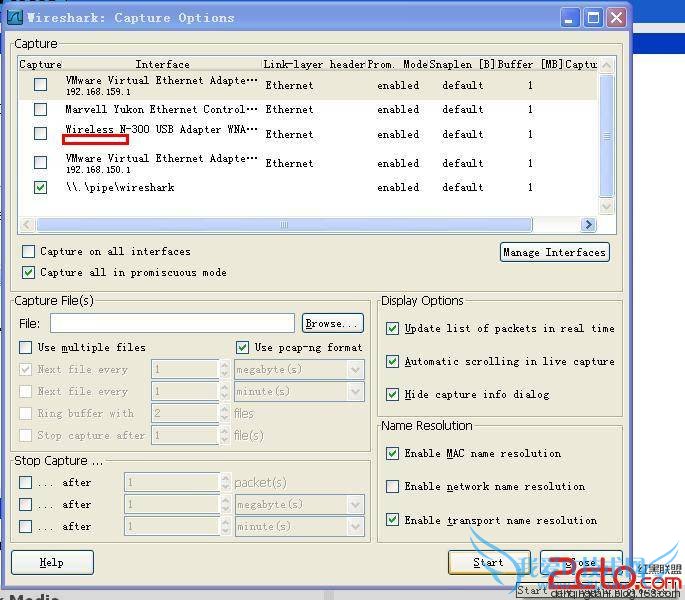The height and width of the screenshot is (600, 685).
Task: Click the Wireshark icon in title bar
Action: 14,17
